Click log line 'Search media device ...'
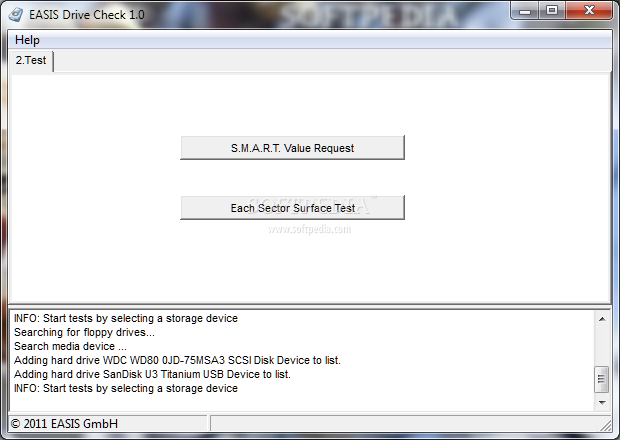The height and width of the screenshot is (440, 620). pos(70,346)
